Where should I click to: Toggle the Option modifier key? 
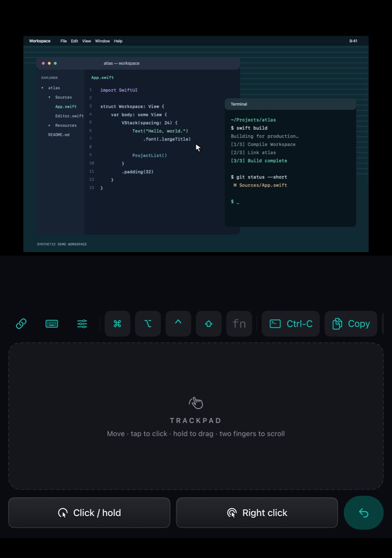pos(148,324)
